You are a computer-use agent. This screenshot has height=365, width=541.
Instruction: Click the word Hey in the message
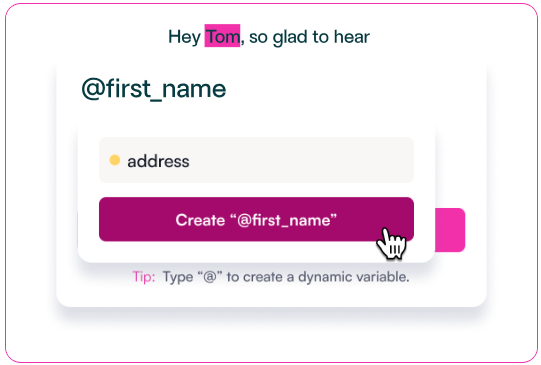pos(184,37)
